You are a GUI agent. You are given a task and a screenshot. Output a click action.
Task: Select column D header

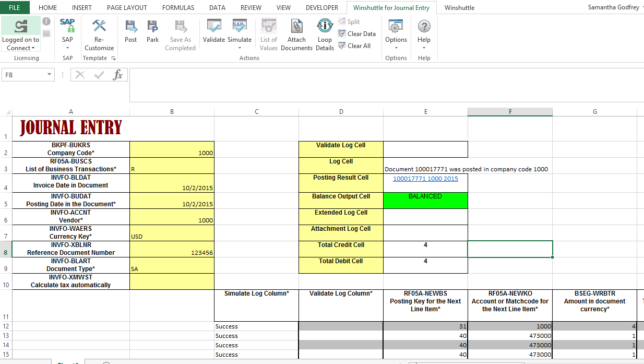341,112
